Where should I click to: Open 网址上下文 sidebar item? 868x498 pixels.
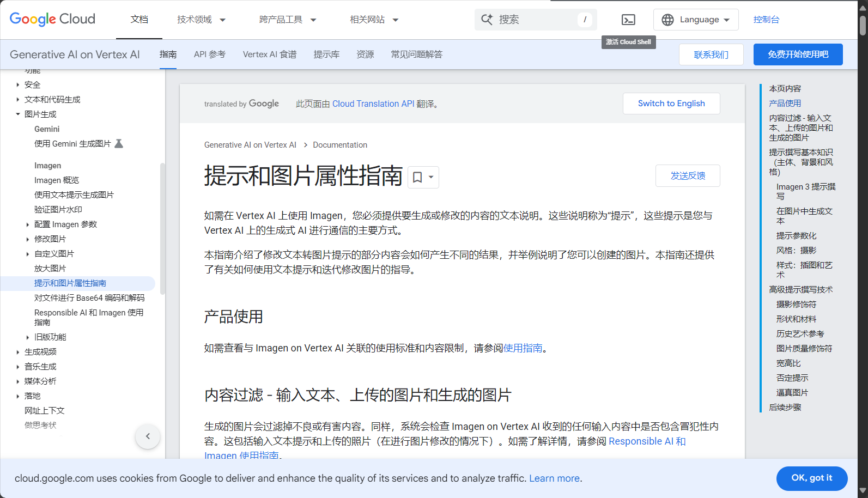[x=45, y=411]
